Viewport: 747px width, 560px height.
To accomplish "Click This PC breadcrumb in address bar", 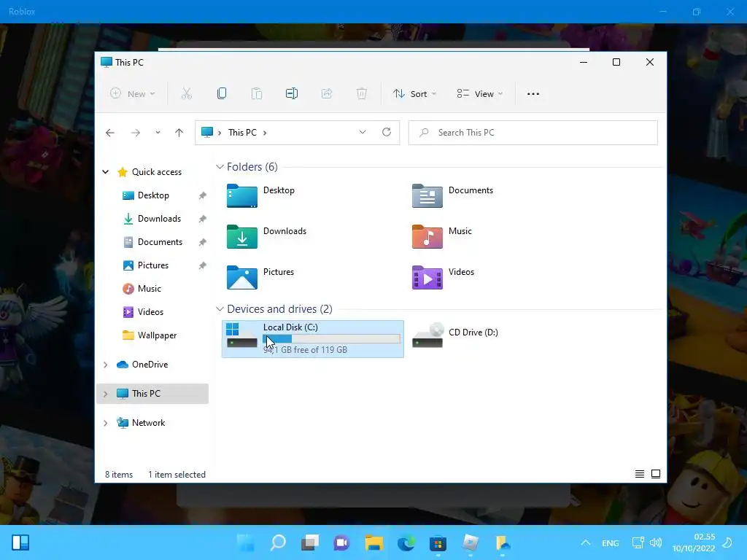I will point(242,133).
